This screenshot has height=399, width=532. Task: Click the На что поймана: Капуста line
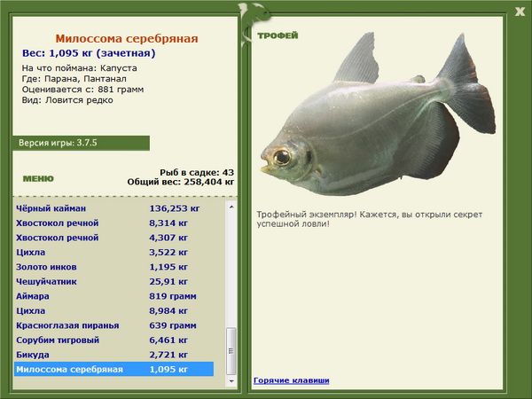pyautogui.click(x=80, y=68)
